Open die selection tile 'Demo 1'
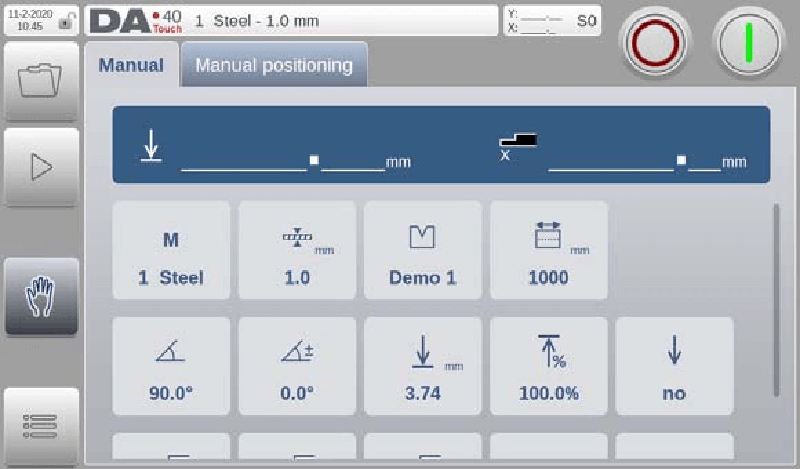 422,251
